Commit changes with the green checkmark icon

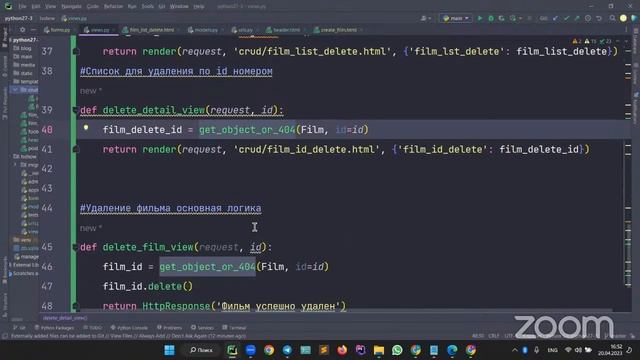tap(567, 18)
